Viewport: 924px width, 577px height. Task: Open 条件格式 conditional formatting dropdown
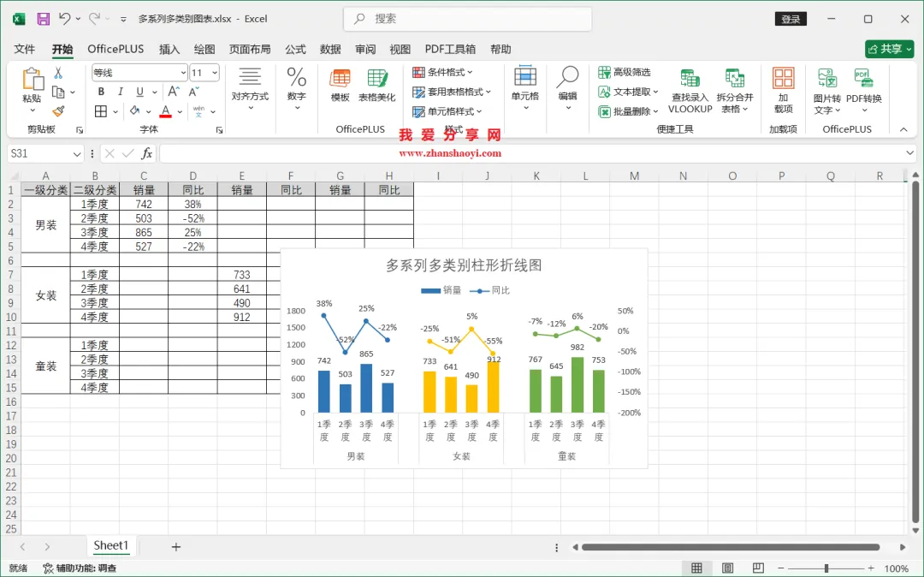click(x=443, y=72)
